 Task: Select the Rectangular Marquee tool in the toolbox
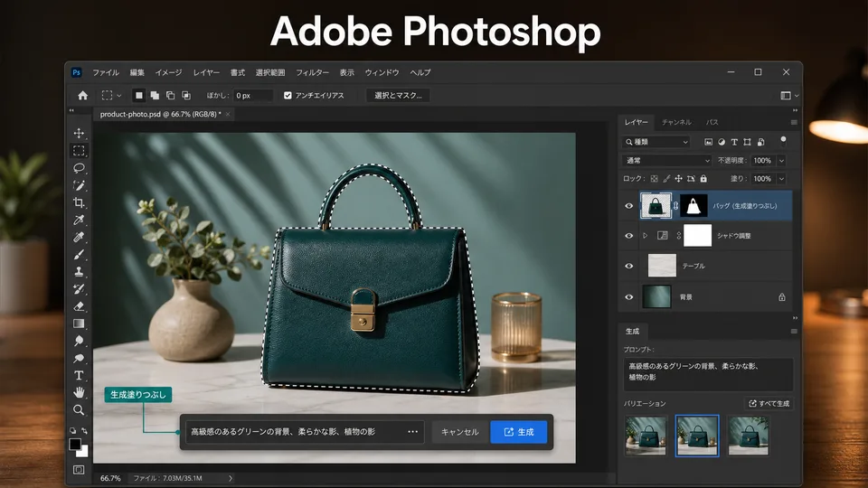(79, 151)
